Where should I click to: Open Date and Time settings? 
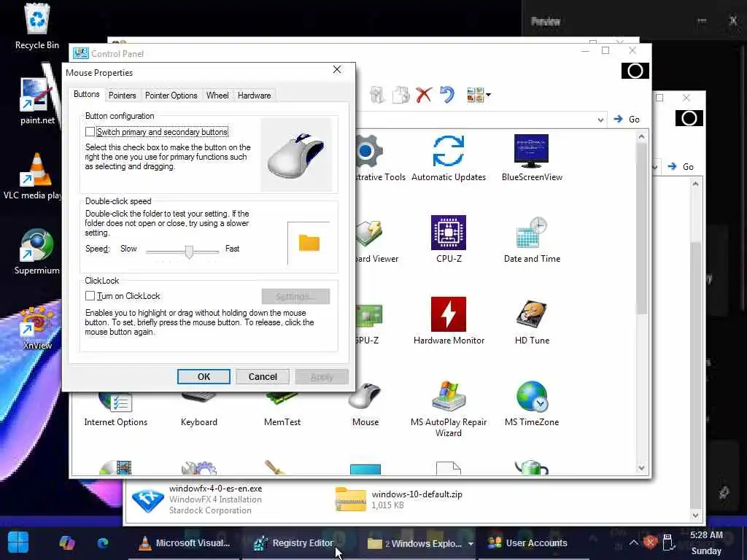point(532,239)
